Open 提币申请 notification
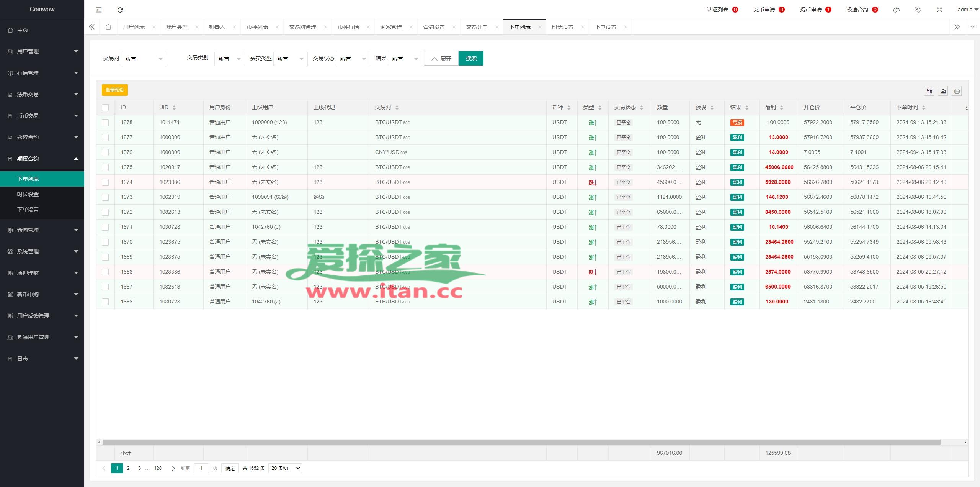Image resolution: width=980 pixels, height=487 pixels. (815, 10)
